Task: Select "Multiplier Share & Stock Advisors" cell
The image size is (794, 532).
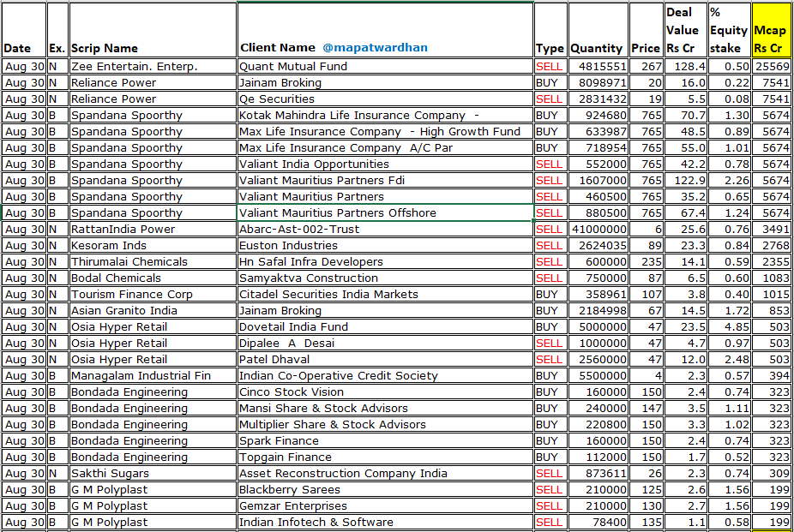Action: [385, 424]
